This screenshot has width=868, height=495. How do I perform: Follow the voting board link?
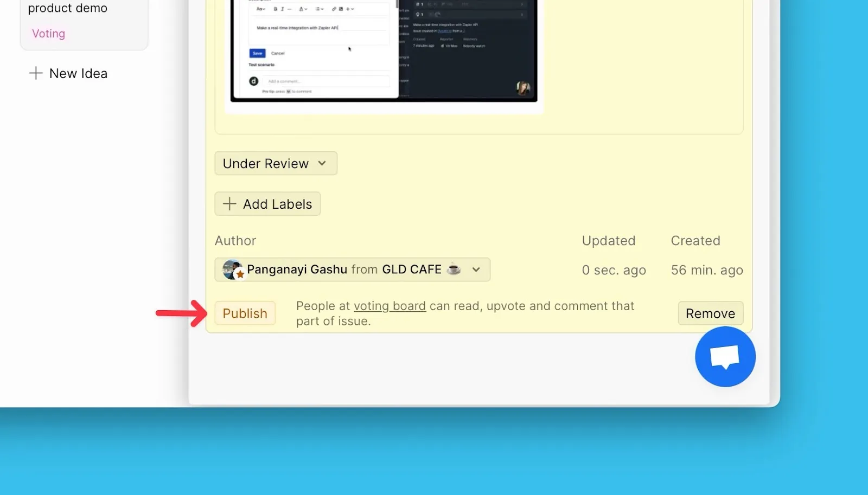[x=390, y=306]
